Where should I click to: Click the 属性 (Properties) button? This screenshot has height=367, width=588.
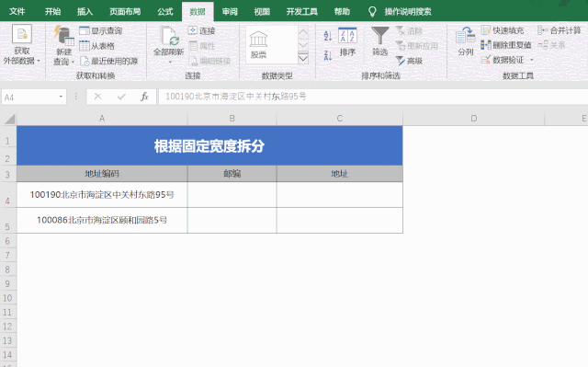pos(202,46)
